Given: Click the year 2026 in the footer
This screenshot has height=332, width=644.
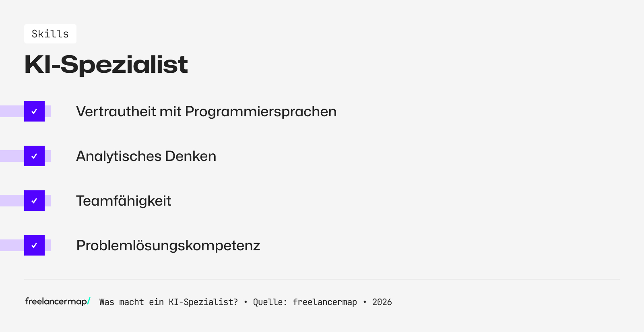Looking at the screenshot, I should pos(382,302).
